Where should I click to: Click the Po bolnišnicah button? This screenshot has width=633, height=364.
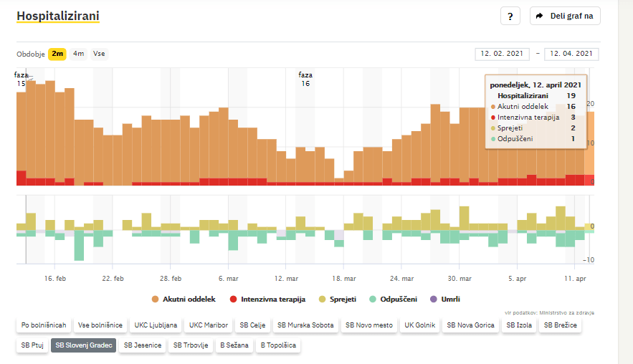click(44, 325)
